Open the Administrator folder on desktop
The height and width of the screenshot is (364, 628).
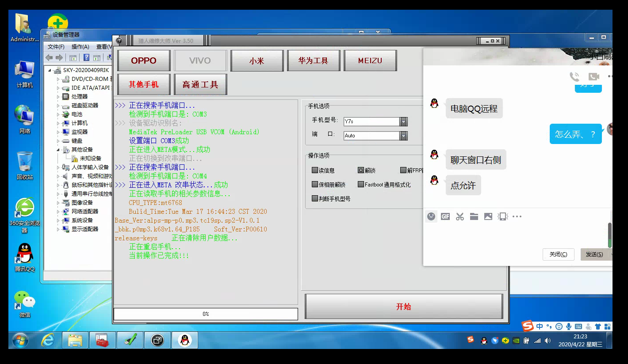25,27
